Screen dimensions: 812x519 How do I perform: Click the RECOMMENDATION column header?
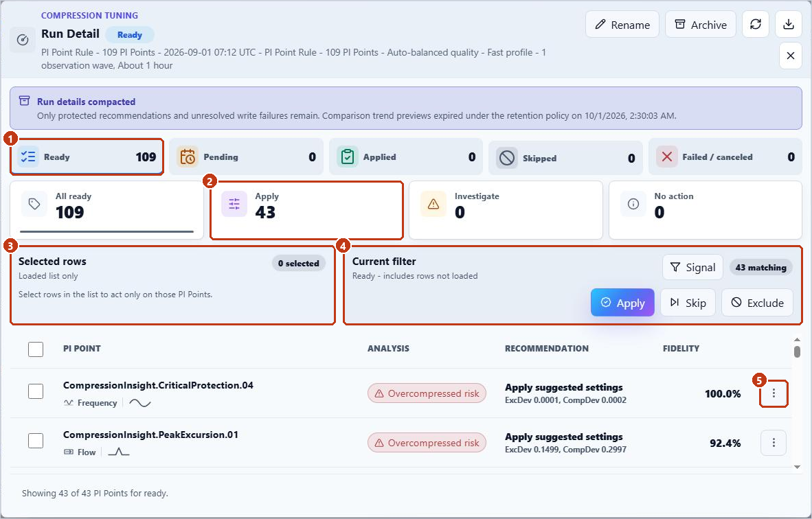tap(547, 348)
